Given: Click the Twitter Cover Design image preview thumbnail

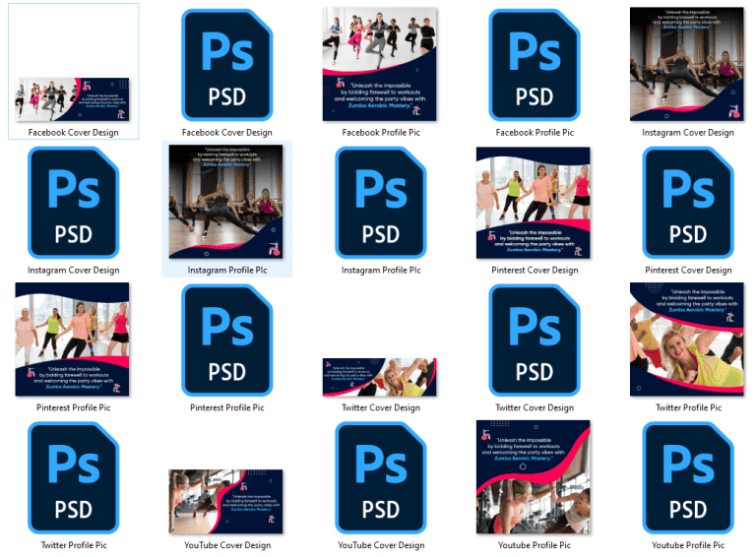Looking at the screenshot, I should coord(379,377).
